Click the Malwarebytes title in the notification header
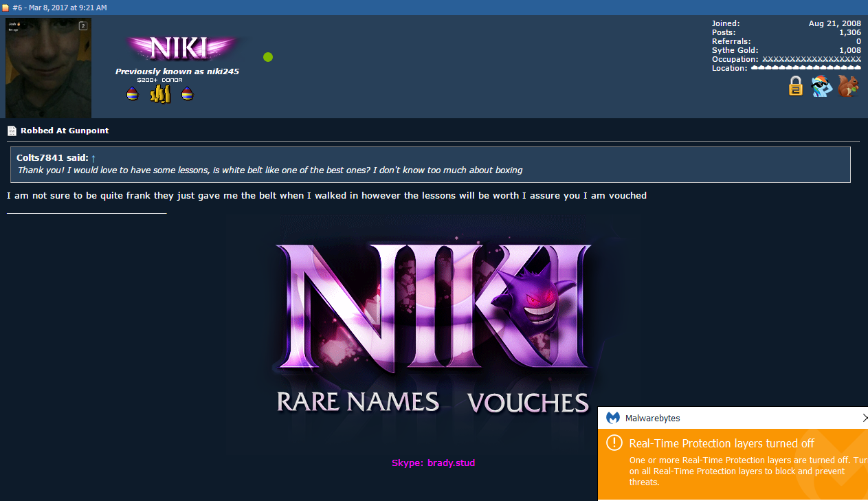The height and width of the screenshot is (501, 868). (x=653, y=418)
